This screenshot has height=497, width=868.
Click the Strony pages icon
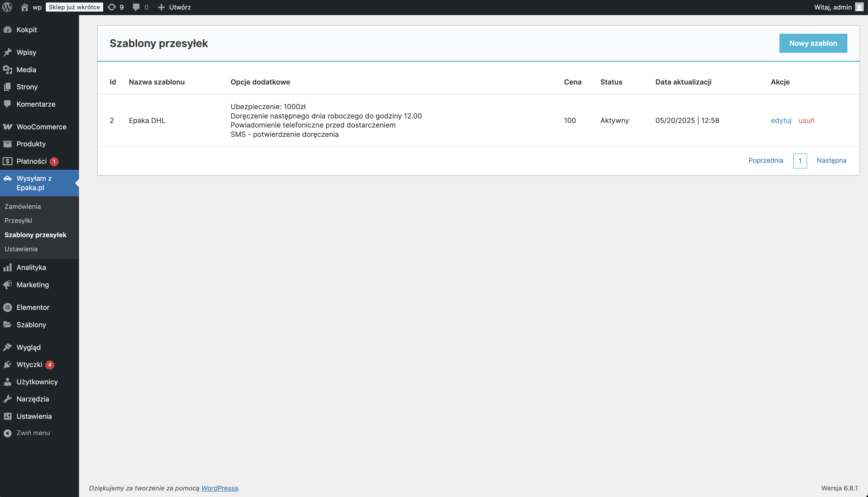8,87
